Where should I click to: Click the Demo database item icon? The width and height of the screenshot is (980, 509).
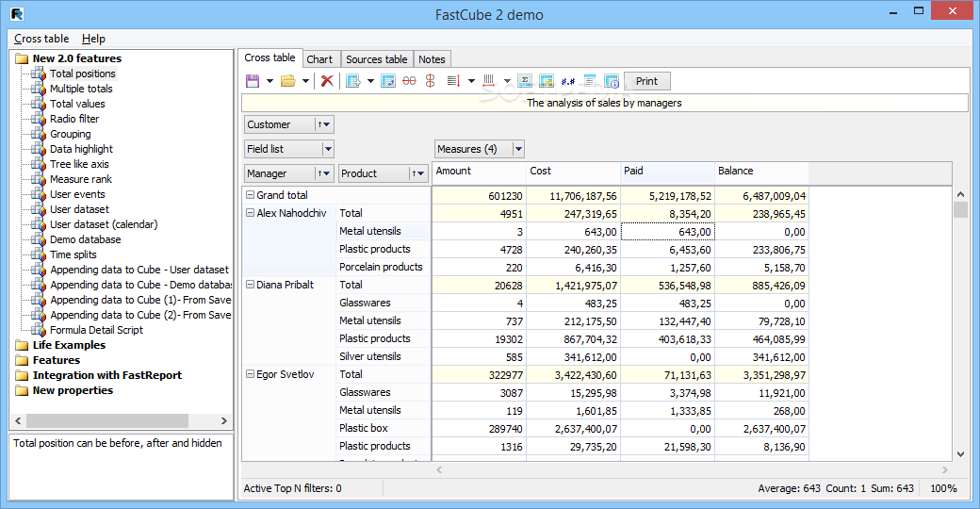tap(38, 240)
